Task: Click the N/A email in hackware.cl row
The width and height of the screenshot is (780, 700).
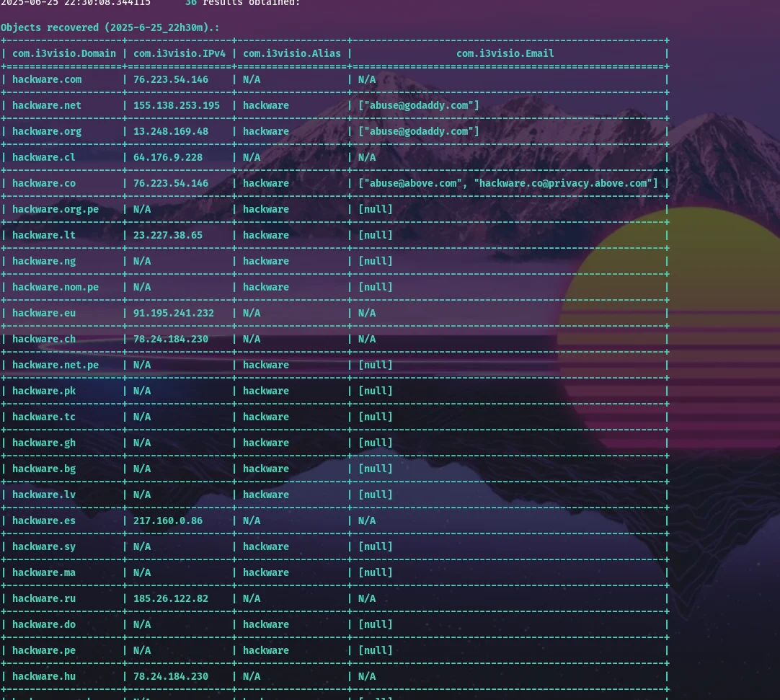Action: (367, 157)
